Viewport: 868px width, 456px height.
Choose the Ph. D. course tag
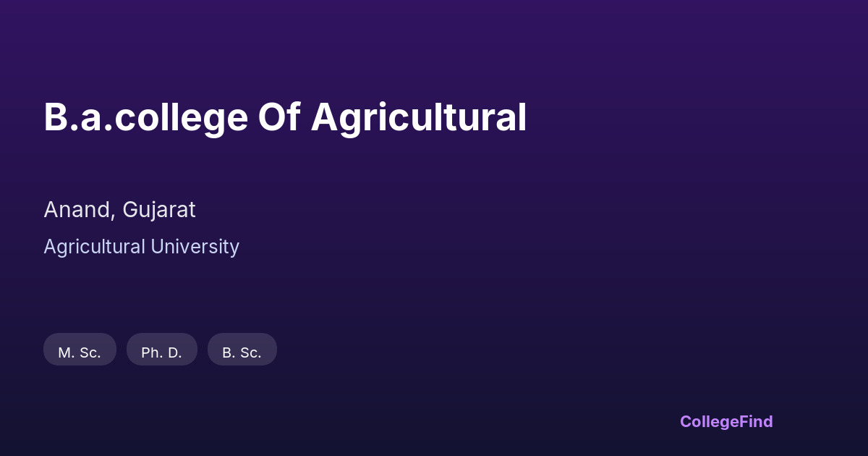point(161,352)
